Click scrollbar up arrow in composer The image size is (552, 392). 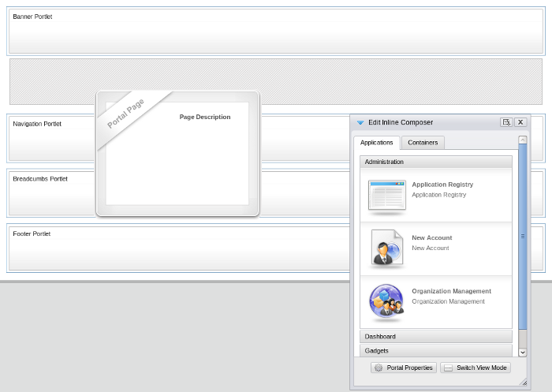[x=522, y=140]
